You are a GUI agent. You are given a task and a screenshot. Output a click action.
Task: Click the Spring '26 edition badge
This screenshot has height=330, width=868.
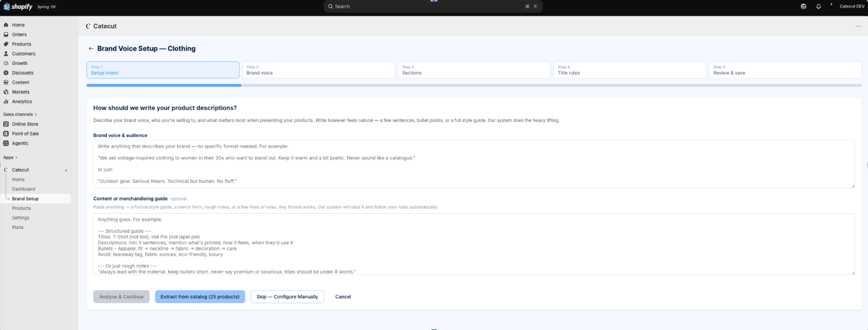coord(46,7)
